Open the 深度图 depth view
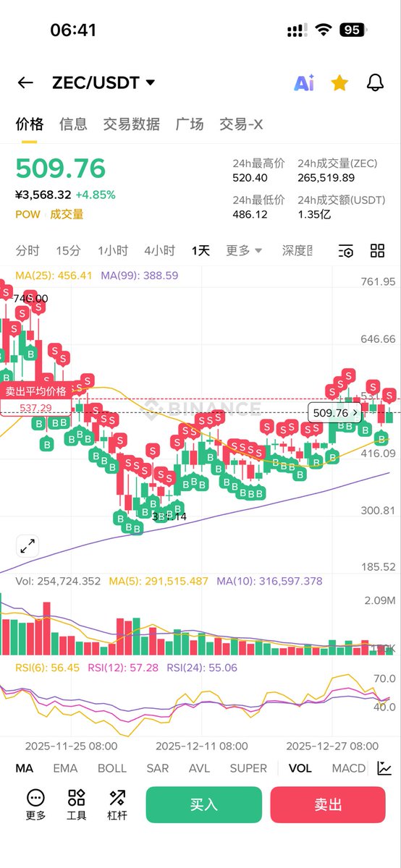The height and width of the screenshot is (868, 401). click(x=297, y=251)
